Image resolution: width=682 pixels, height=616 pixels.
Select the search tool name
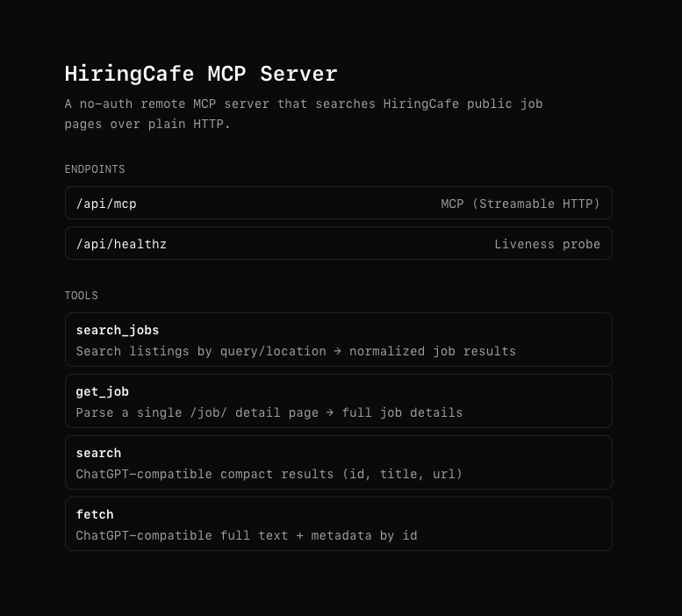click(x=98, y=453)
